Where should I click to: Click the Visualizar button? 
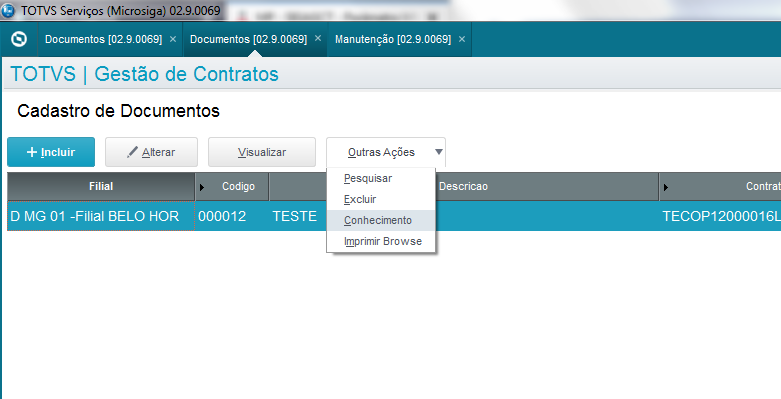tap(262, 152)
